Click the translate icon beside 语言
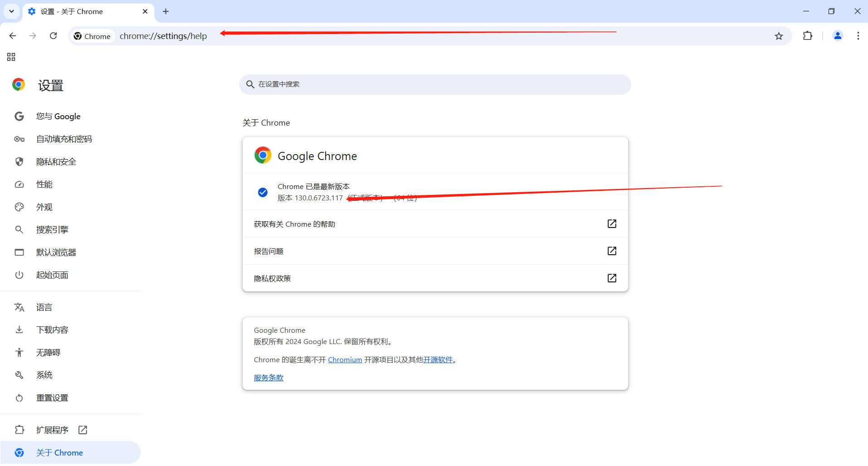 coord(19,307)
